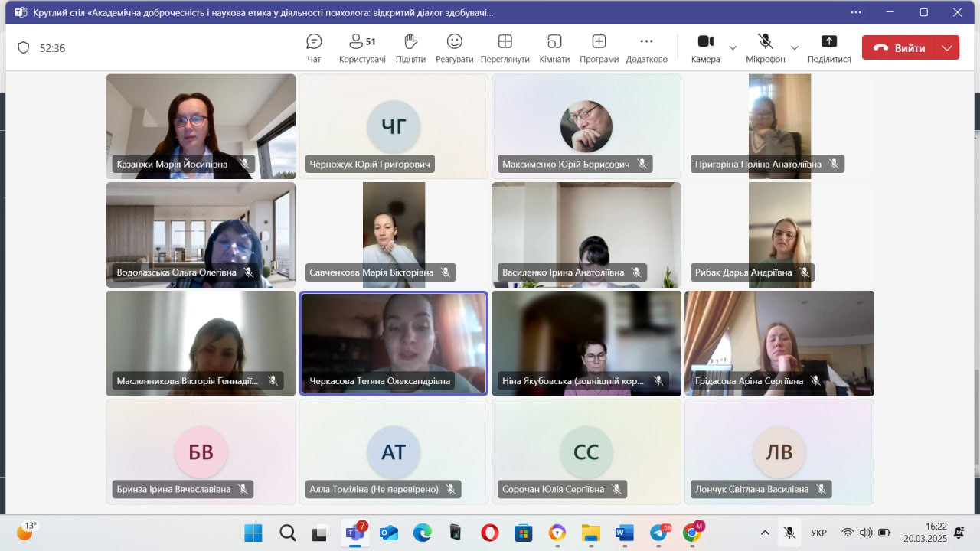Unmute the Мікрофон microphone
980x551 pixels.
(765, 48)
